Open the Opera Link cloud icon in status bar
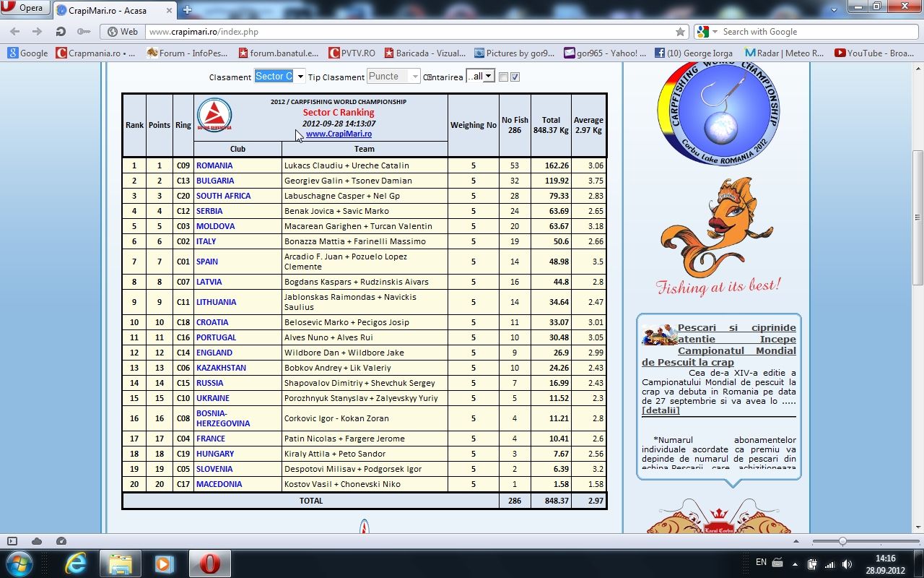924x578 pixels. (37, 541)
